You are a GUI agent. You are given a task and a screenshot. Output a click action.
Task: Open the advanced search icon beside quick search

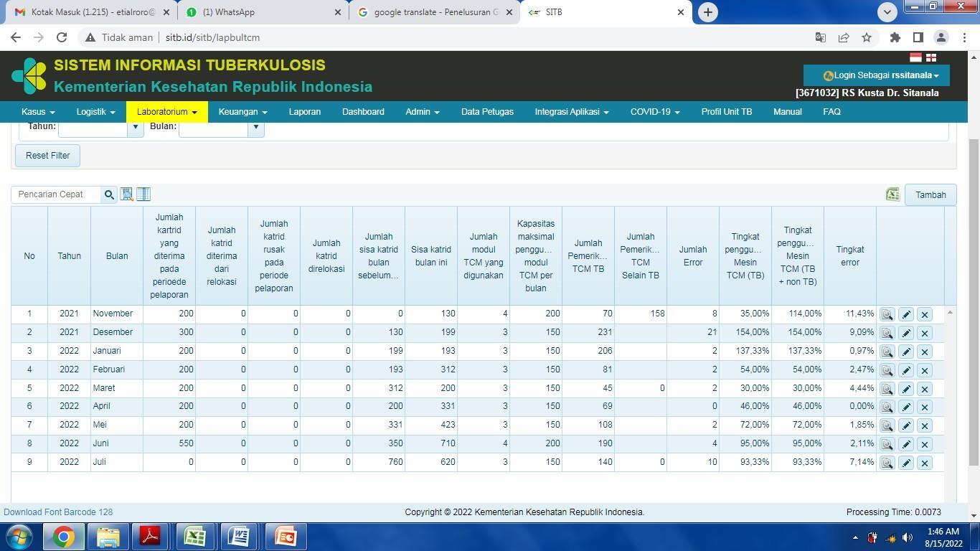coord(127,194)
